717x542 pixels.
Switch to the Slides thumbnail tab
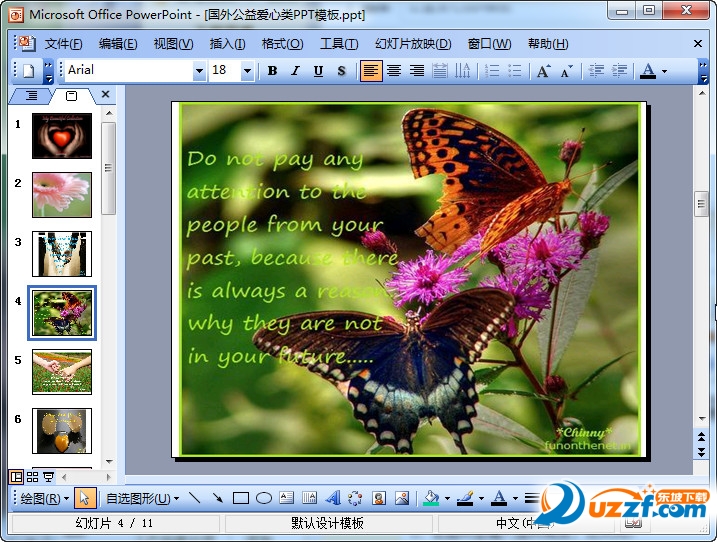(x=72, y=96)
